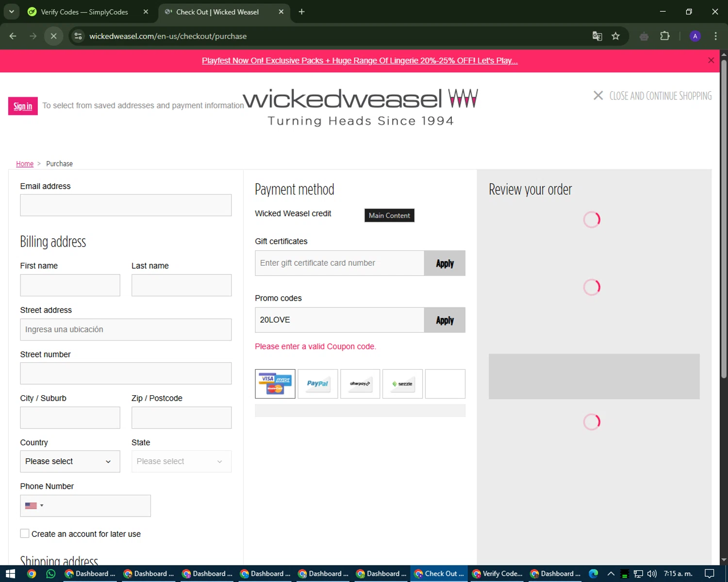The height and width of the screenshot is (582, 728).
Task: Close the Check Out | Wicked Weasel tab
Action: click(281, 12)
